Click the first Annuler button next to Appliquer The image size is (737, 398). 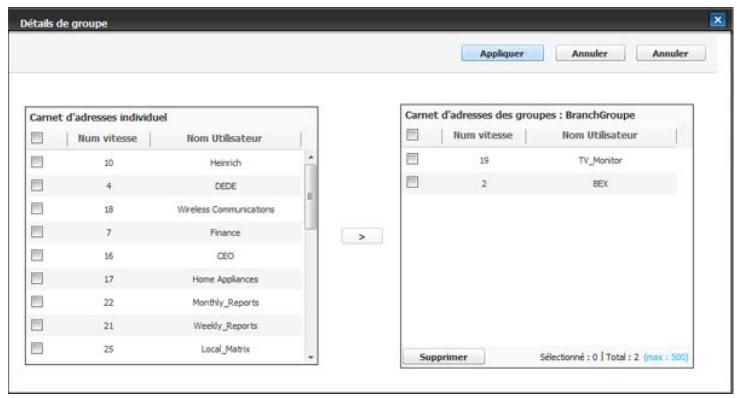pos(590,54)
